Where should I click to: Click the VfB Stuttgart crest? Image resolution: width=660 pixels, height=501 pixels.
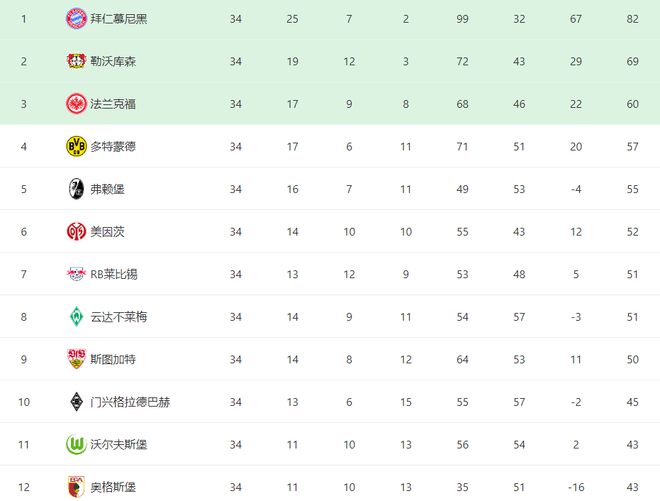click(76, 359)
